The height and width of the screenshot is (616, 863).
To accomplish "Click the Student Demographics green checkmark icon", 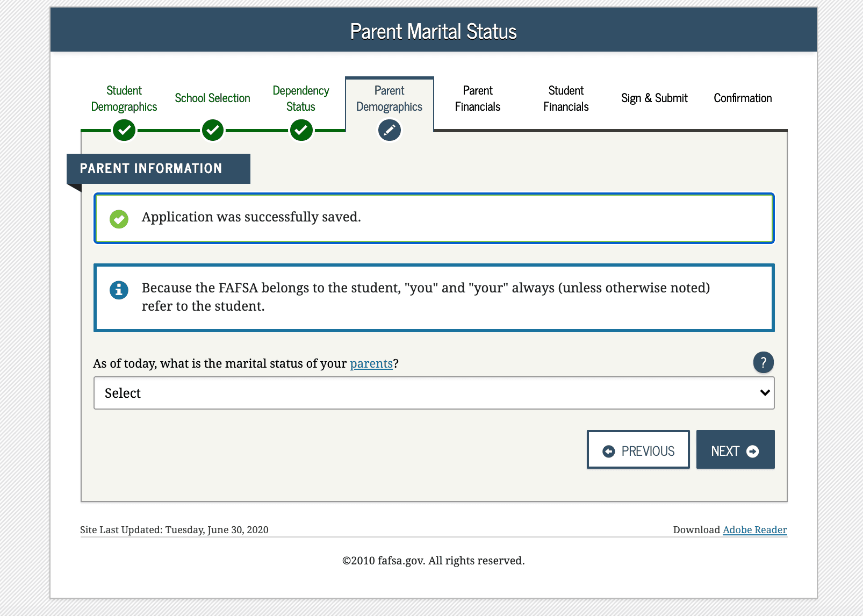I will (124, 130).
